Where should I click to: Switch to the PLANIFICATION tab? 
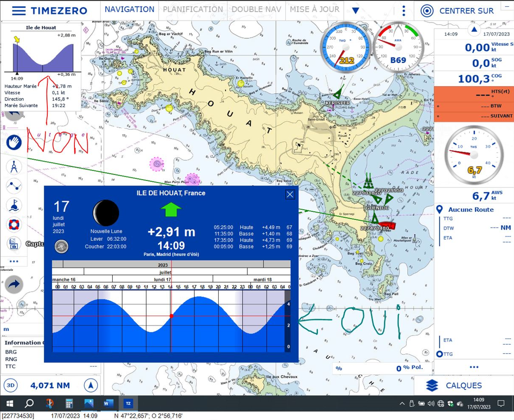(193, 9)
